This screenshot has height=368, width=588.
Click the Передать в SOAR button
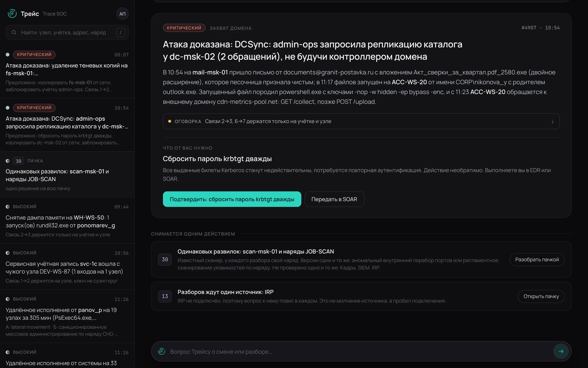tap(334, 199)
